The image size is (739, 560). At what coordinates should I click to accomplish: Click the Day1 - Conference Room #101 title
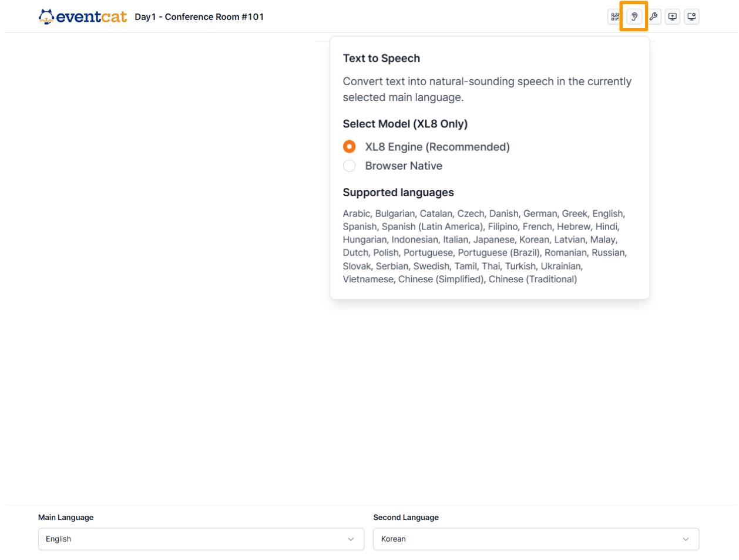pos(199,17)
